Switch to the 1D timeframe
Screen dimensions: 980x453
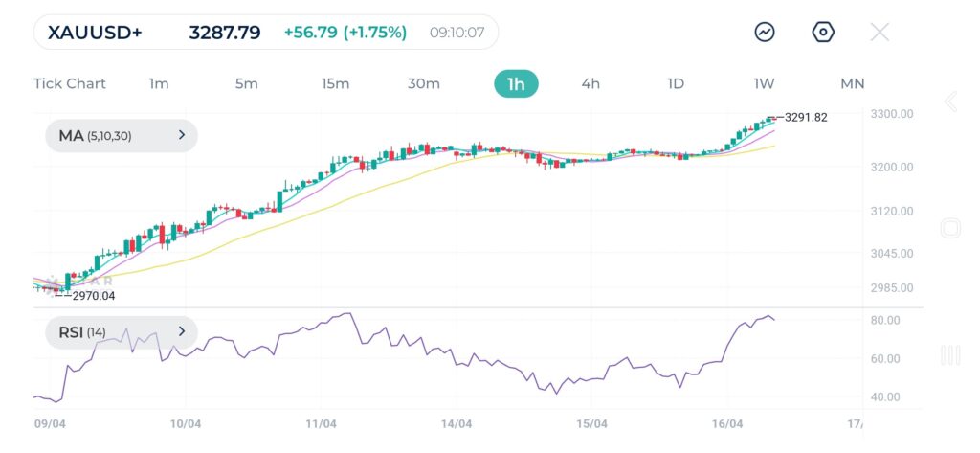tap(676, 83)
